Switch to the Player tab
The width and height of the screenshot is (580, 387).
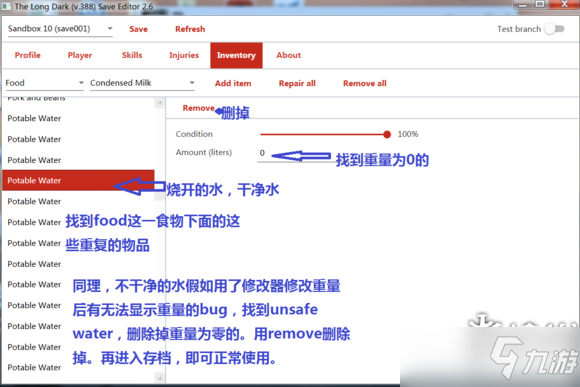(80, 55)
